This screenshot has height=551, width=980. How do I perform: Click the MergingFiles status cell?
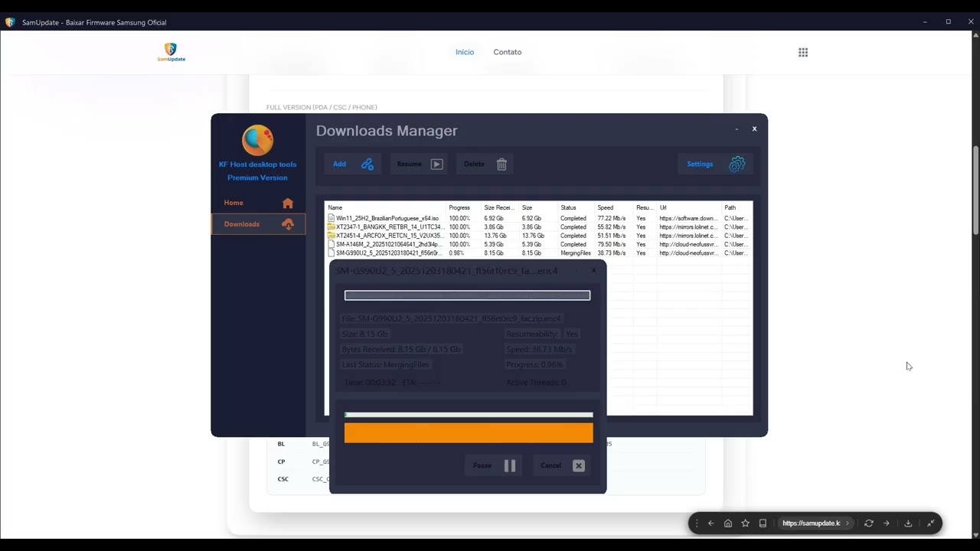pyautogui.click(x=576, y=253)
